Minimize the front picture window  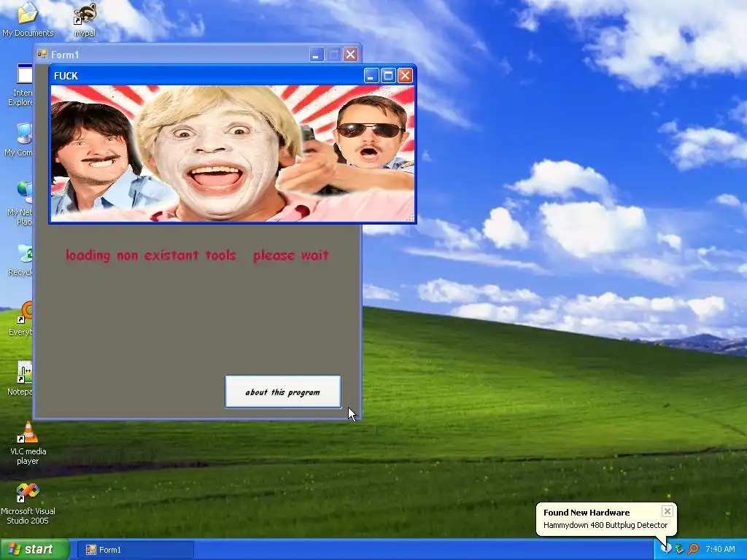coord(371,75)
